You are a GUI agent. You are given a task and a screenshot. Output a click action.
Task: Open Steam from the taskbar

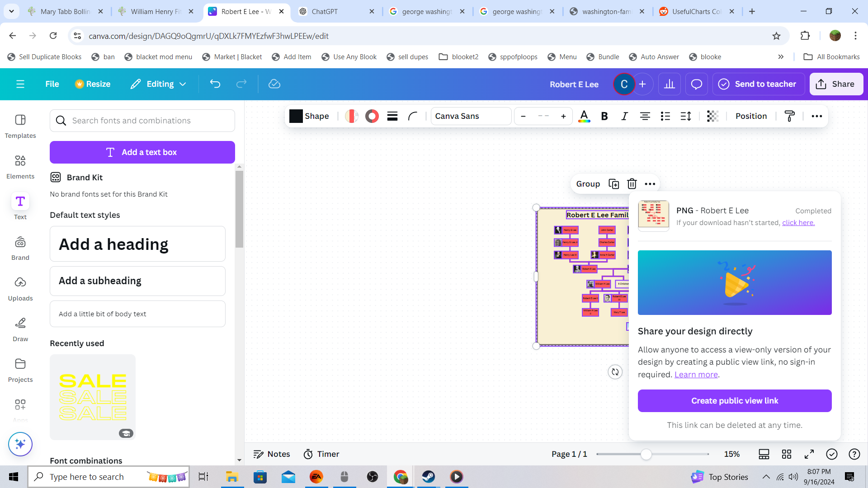(x=429, y=477)
